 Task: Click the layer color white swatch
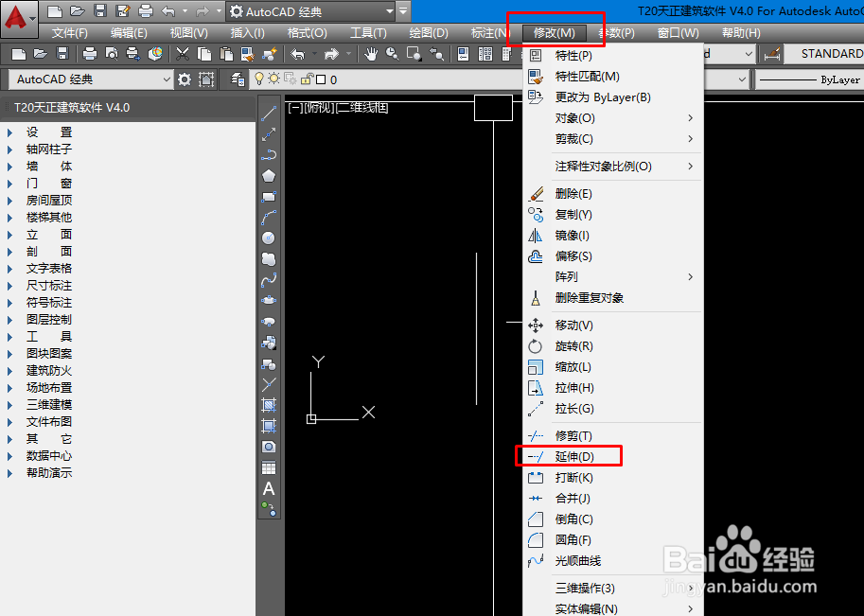(x=321, y=79)
